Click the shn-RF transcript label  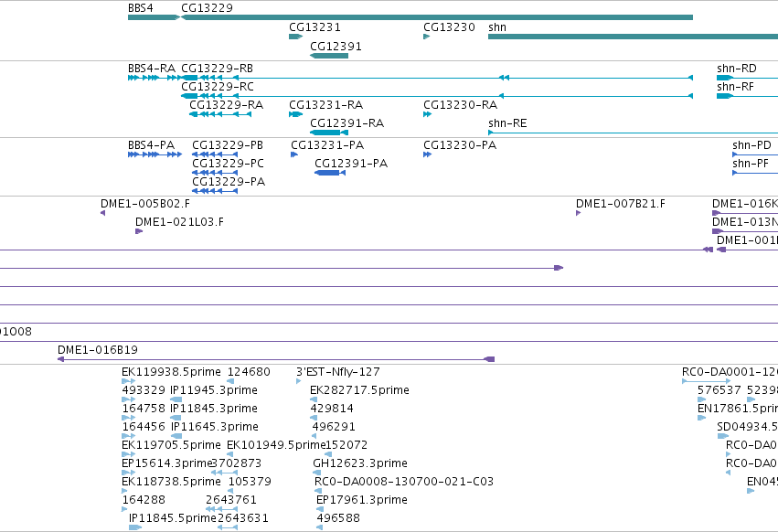735,87
